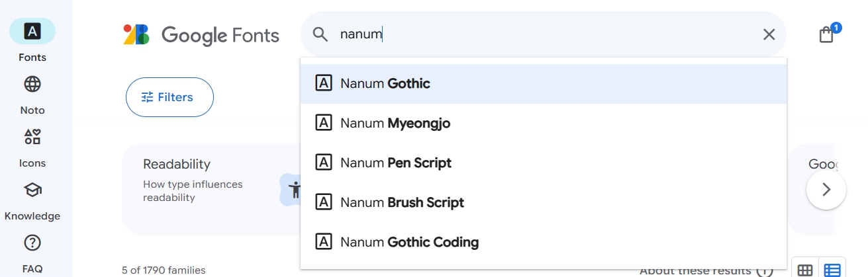Clear the search text with X

click(x=769, y=34)
